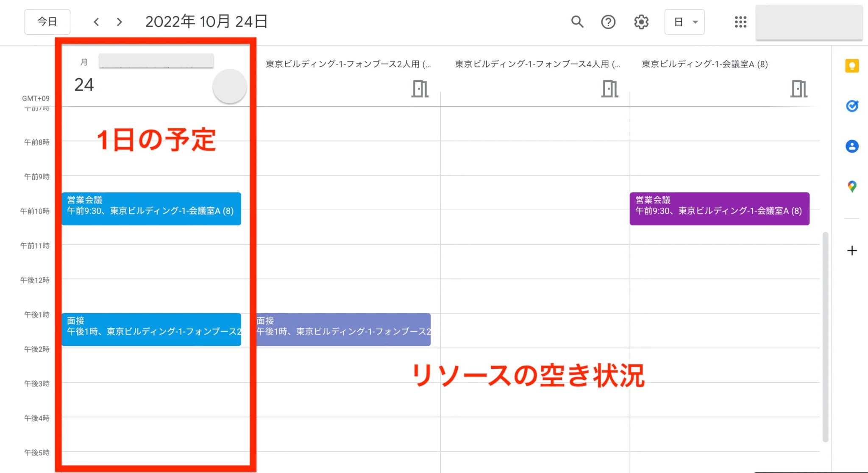The height and width of the screenshot is (473, 868).
Task: Click the plus icon to get add-ons
Action: [852, 250]
